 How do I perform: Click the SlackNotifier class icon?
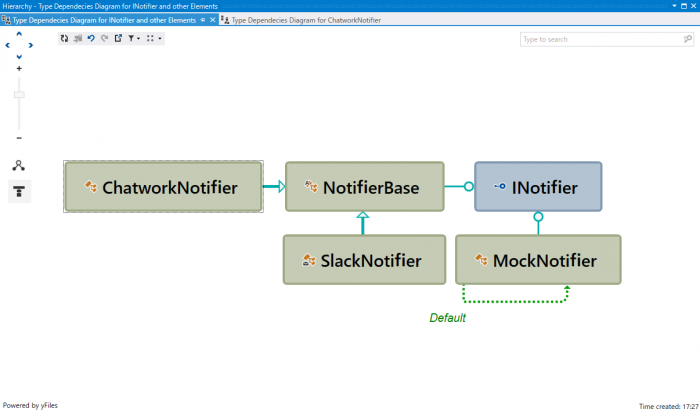[309, 260]
